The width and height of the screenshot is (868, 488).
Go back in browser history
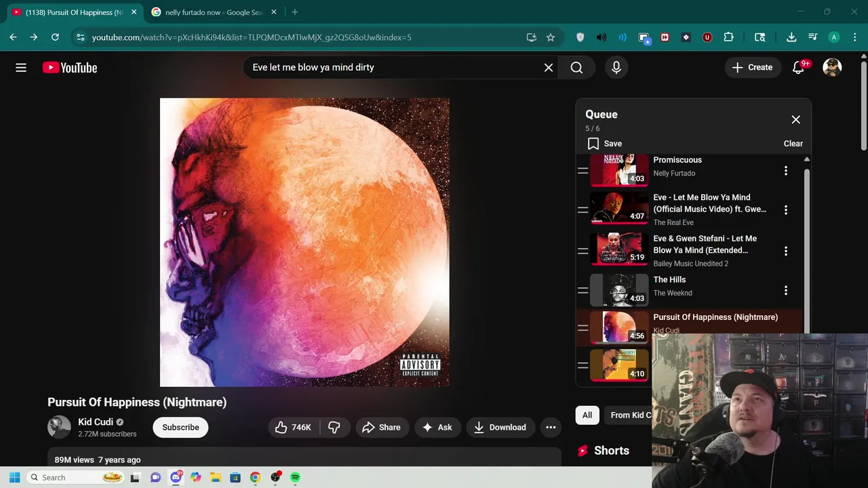click(14, 37)
